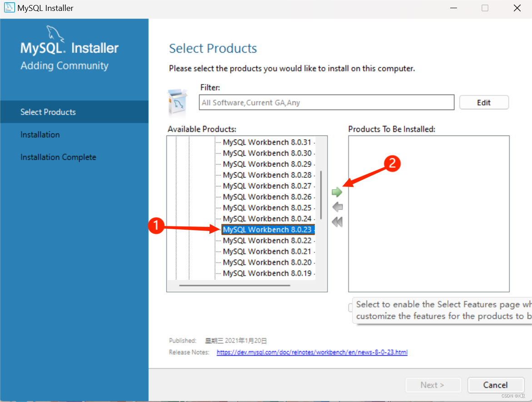This screenshot has width=532, height=402.
Task: Select MySQL Workbench 8.0.19
Action: (267, 273)
